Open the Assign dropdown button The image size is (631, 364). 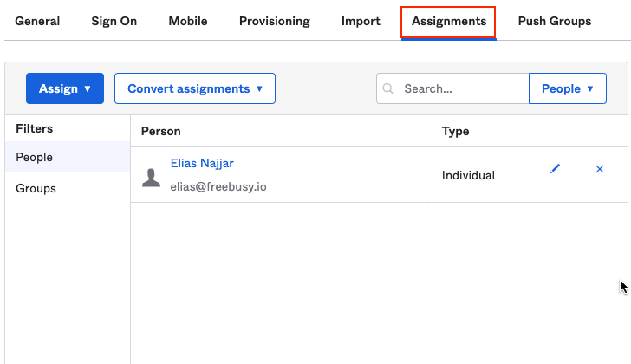[65, 88]
